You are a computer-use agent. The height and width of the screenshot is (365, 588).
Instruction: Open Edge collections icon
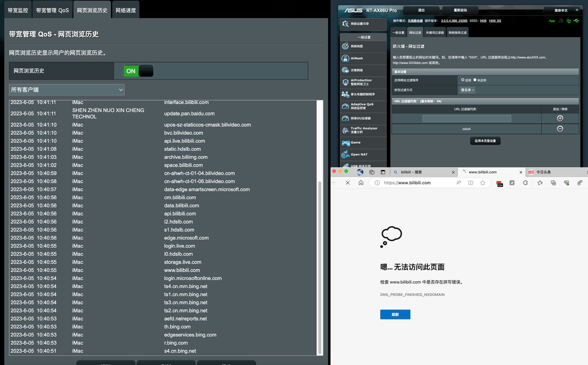coord(553,183)
